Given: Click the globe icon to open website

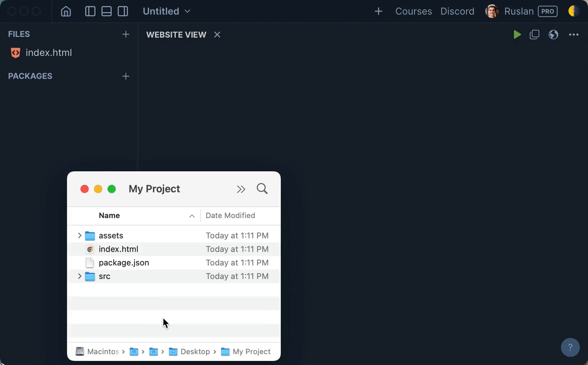Looking at the screenshot, I should 553,34.
